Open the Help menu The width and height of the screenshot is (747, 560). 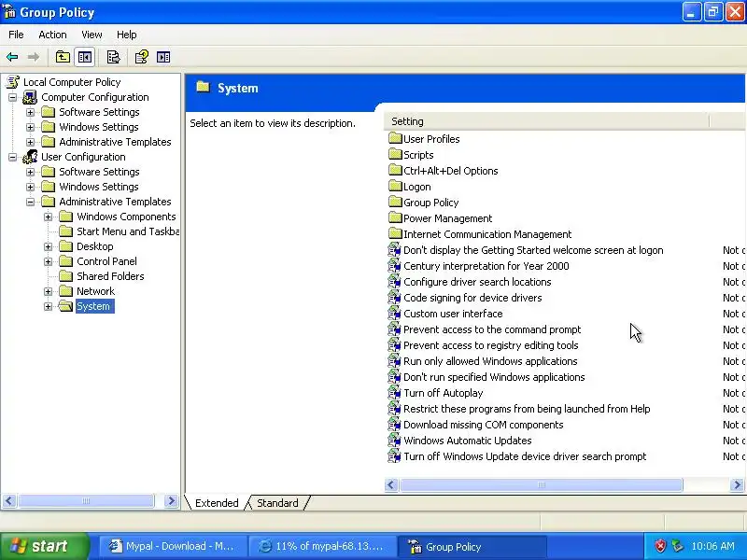tap(126, 35)
